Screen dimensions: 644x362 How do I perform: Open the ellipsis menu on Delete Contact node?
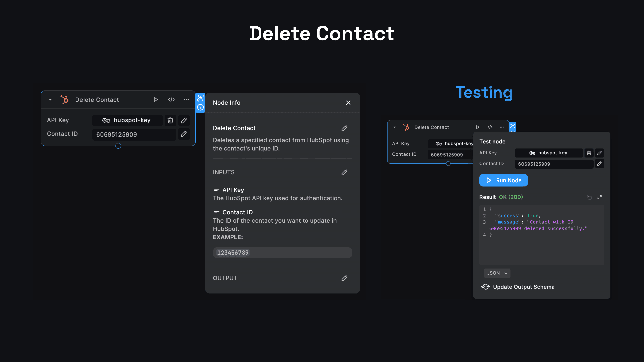coord(186,99)
